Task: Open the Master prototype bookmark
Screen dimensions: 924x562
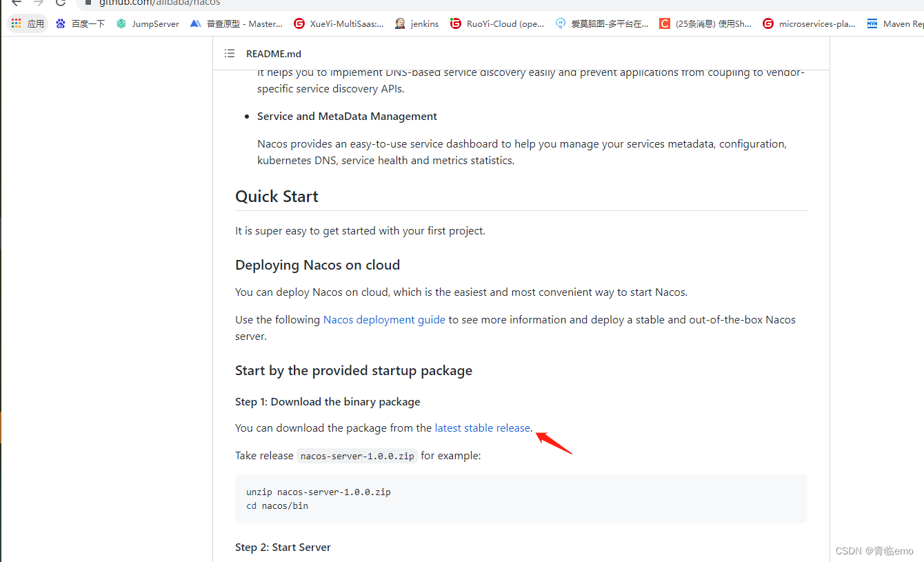Action: pos(237,23)
